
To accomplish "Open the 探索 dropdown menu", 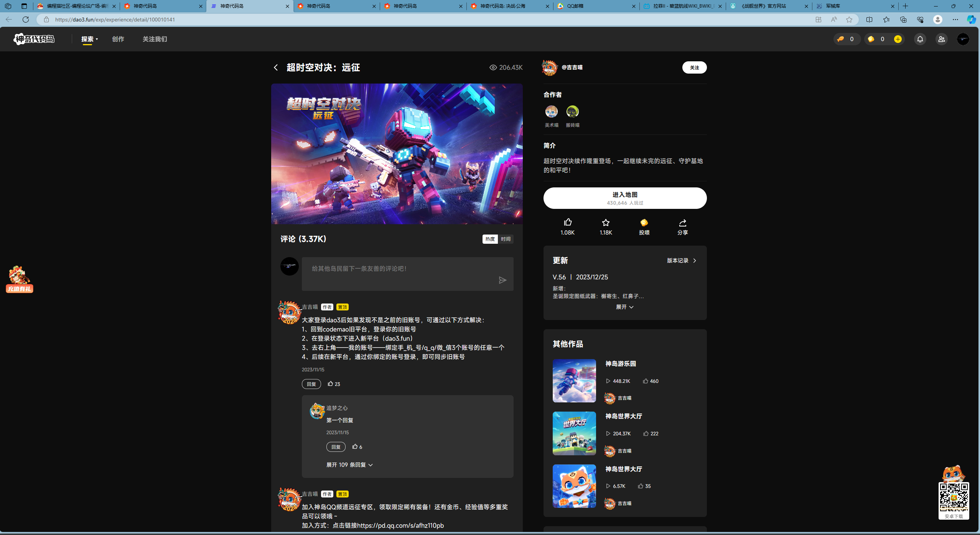I will 89,39.
